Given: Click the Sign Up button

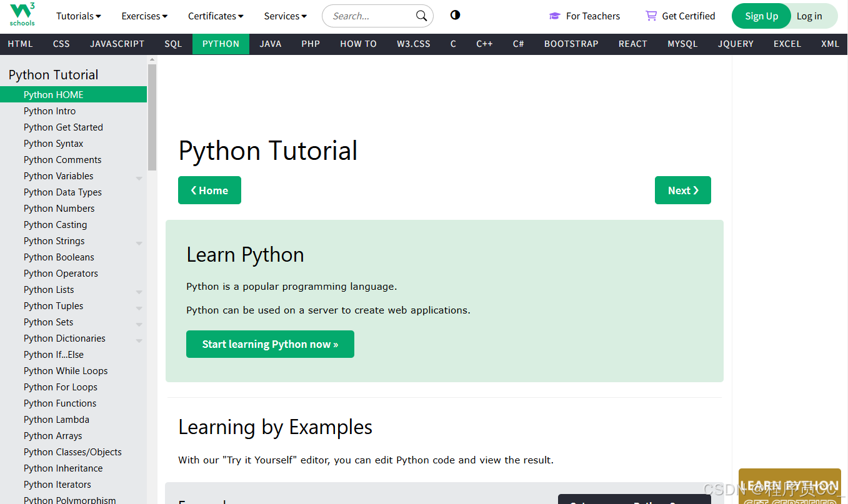Looking at the screenshot, I should [x=761, y=16].
